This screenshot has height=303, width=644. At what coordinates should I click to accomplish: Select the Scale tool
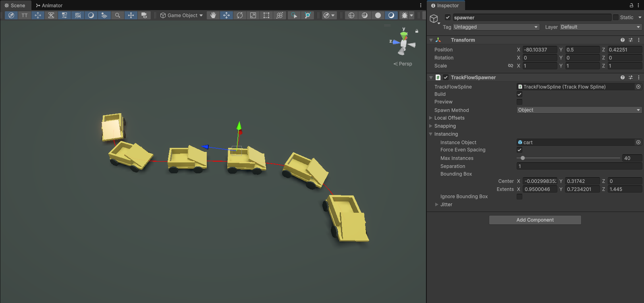click(x=253, y=15)
